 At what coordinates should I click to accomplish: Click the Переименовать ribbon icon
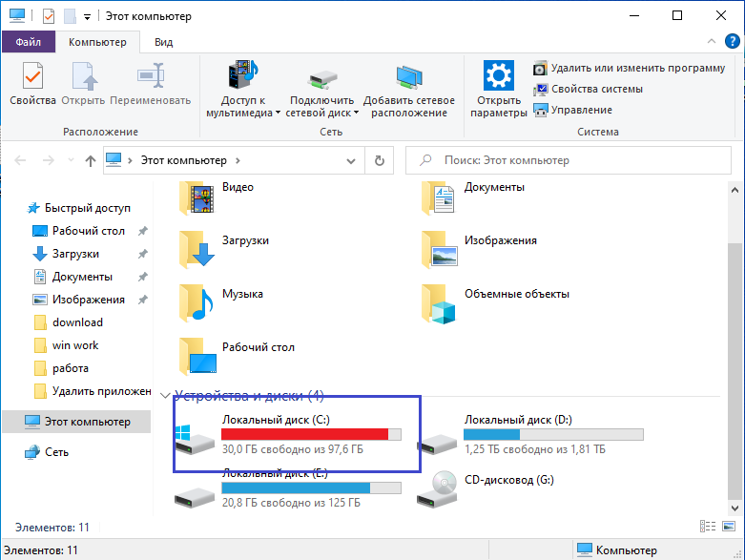(x=151, y=75)
